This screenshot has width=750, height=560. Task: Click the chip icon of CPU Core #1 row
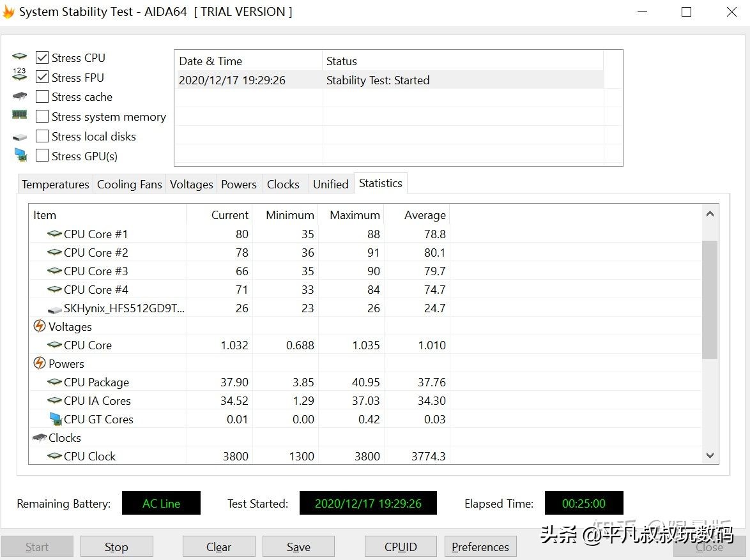54,234
